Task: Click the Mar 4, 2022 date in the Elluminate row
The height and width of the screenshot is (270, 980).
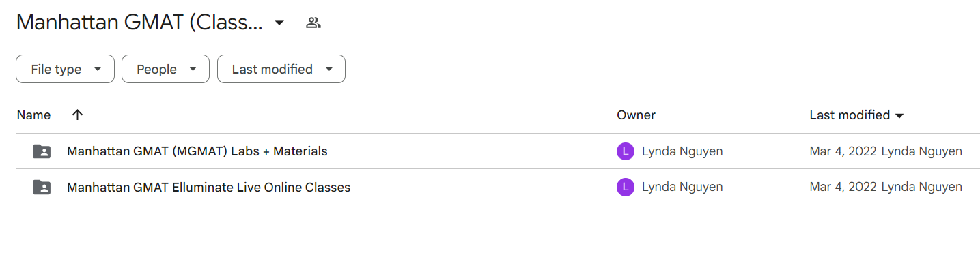Action: [x=843, y=187]
